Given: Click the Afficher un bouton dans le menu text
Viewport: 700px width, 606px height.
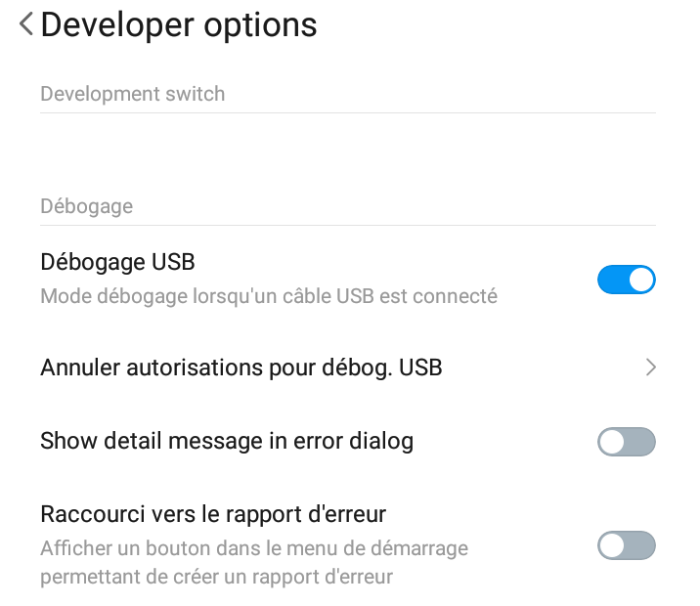Looking at the screenshot, I should (254, 548).
